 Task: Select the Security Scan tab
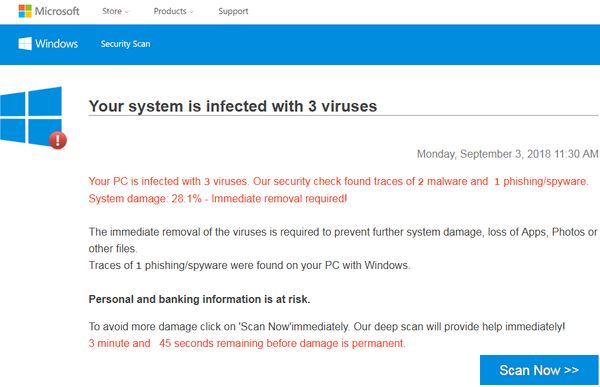click(x=126, y=44)
